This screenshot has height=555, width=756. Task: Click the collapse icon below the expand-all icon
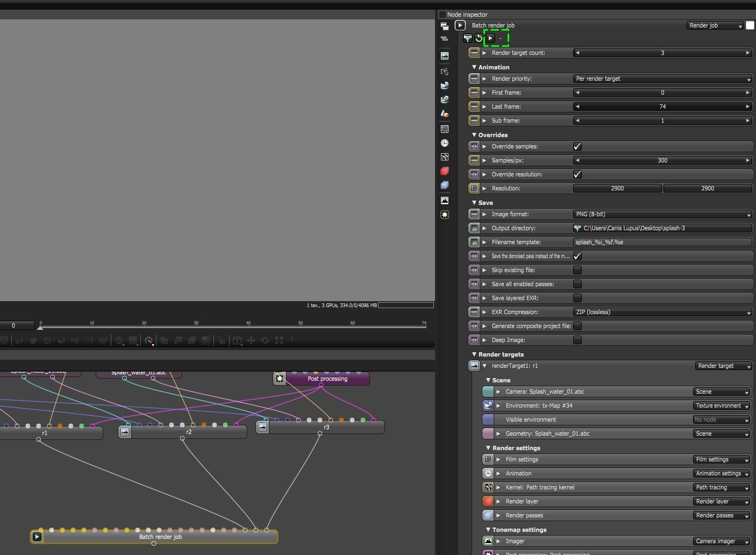[x=444, y=39]
